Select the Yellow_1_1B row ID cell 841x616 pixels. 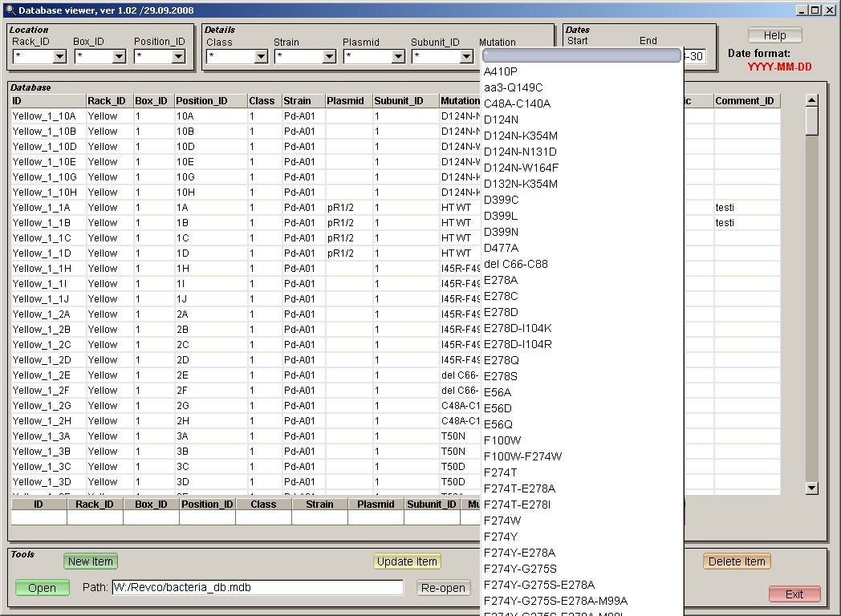(48, 223)
